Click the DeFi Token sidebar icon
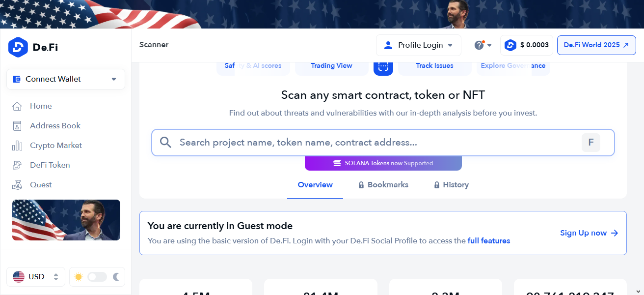 16,165
